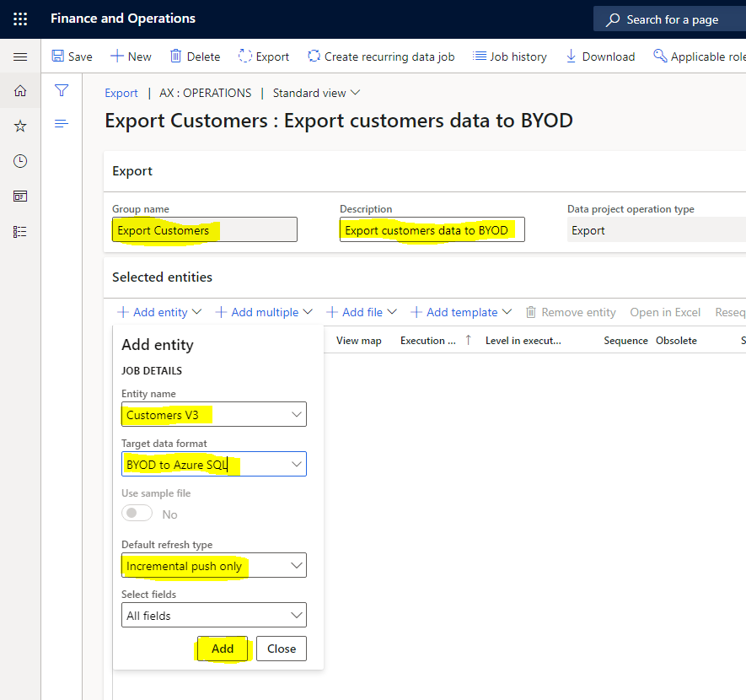Click Open in Excel

point(665,312)
